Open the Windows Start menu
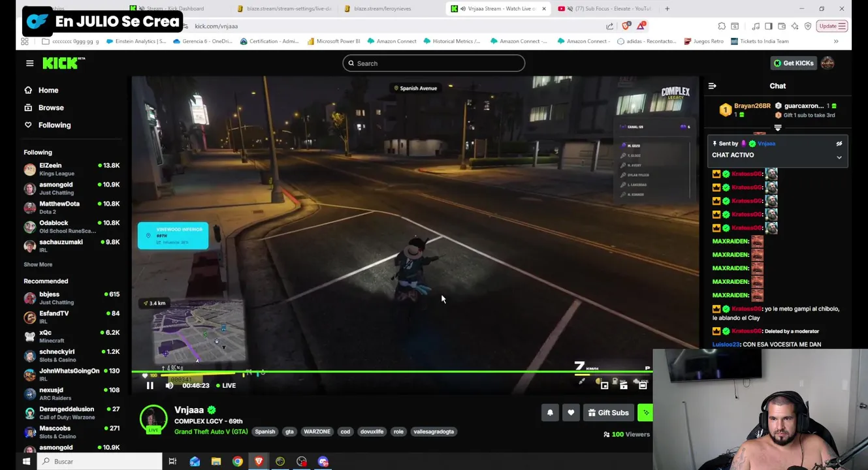868x470 pixels. tap(26, 462)
